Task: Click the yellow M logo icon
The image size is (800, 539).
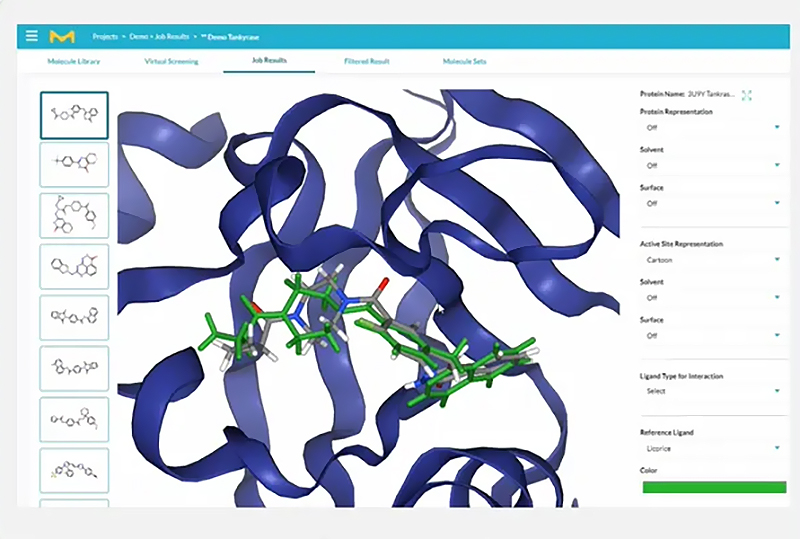Action: [62, 37]
